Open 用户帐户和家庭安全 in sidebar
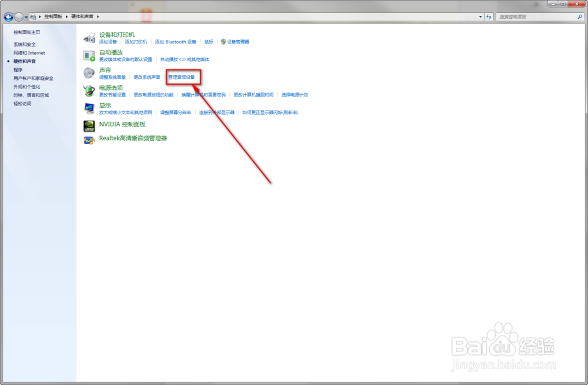588x385 pixels. (x=34, y=78)
